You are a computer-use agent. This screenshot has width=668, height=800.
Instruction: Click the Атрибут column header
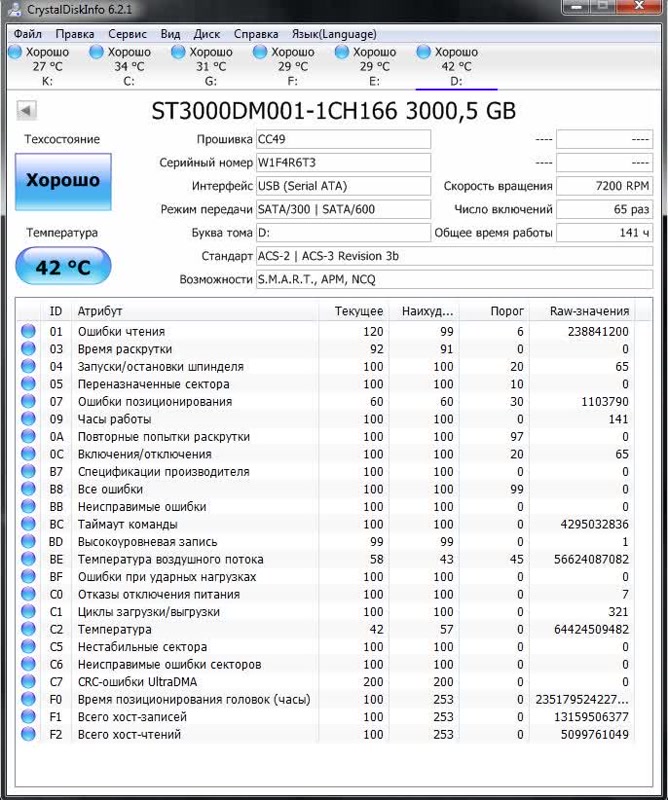coord(195,311)
